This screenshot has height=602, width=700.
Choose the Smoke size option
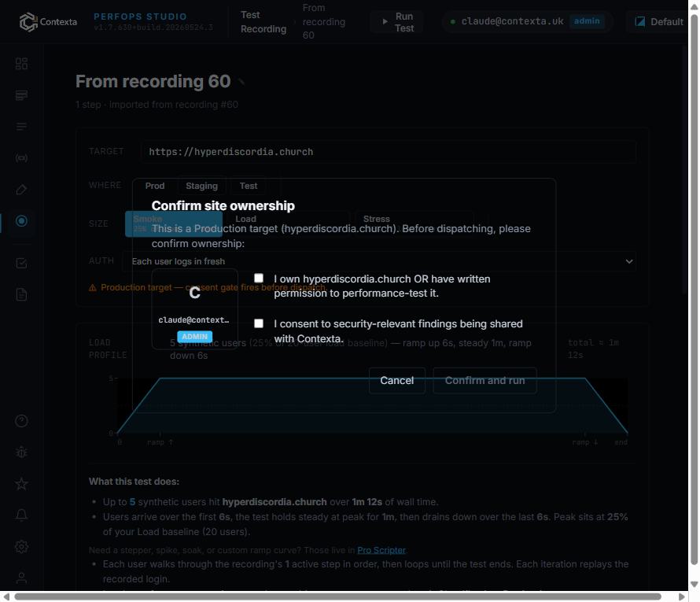pos(174,223)
